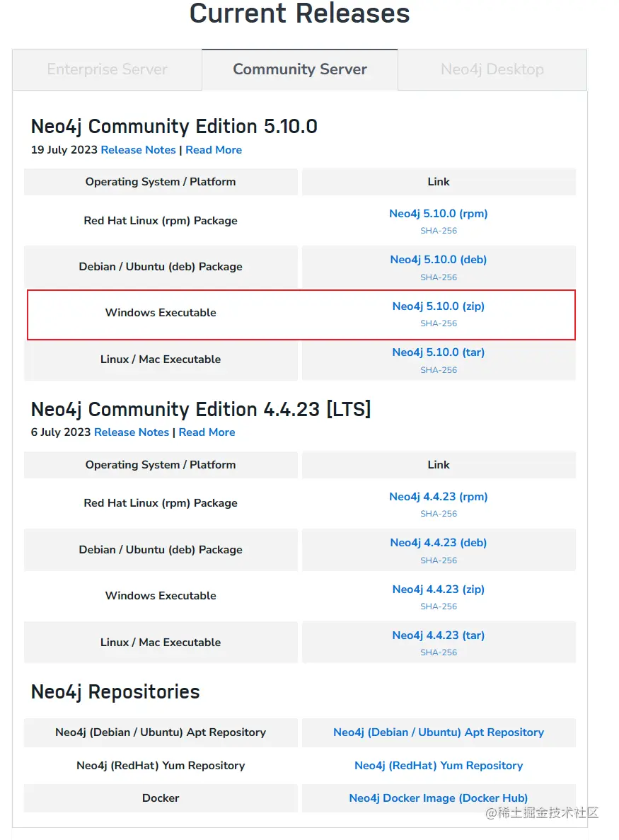Open SHA-256 under Neo4j 5.10.0 (tar)

(x=439, y=370)
